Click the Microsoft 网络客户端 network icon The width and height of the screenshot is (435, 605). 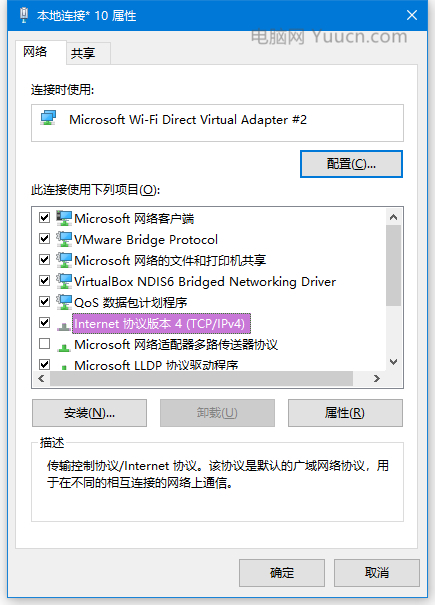[64, 218]
